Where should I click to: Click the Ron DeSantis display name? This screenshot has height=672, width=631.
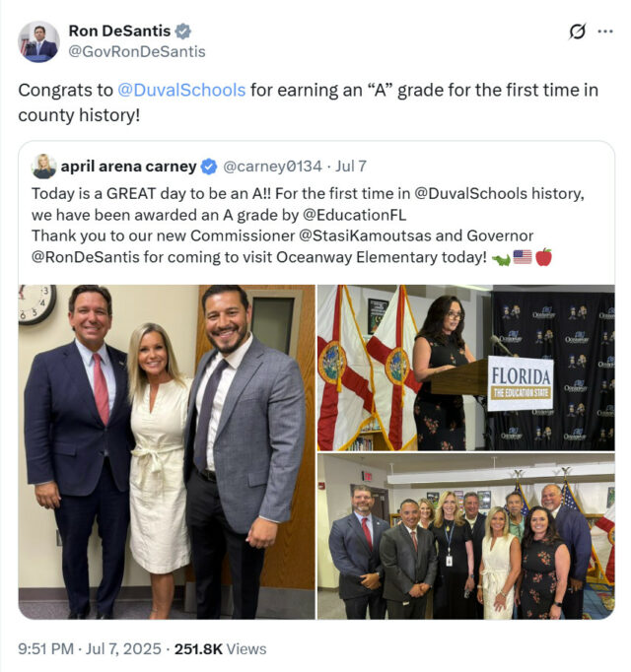[x=119, y=31]
